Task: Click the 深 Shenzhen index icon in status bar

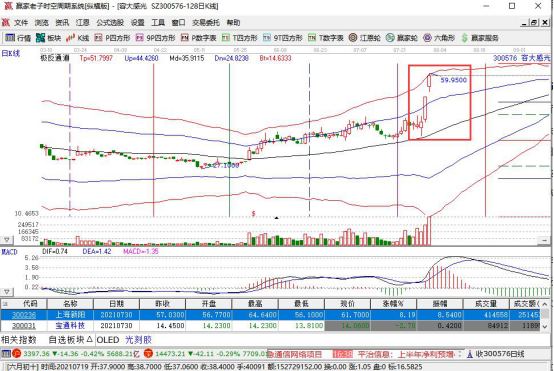Action: pyautogui.click(x=148, y=354)
